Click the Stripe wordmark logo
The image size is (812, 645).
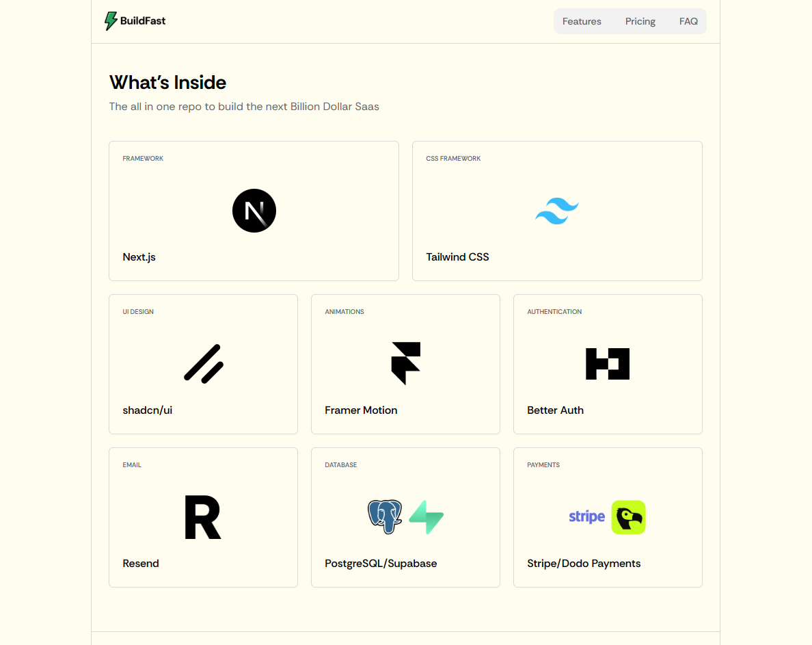(x=586, y=517)
